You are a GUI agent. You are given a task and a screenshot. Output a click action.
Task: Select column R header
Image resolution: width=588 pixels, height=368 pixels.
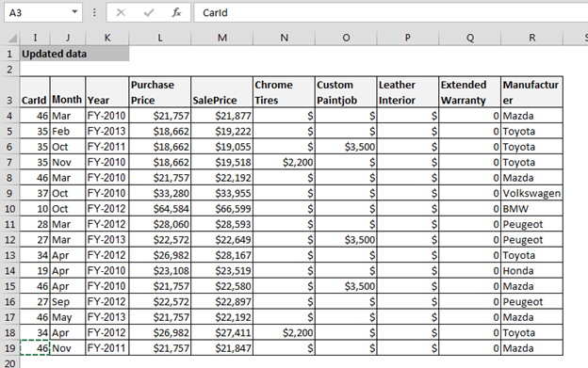[x=531, y=38]
